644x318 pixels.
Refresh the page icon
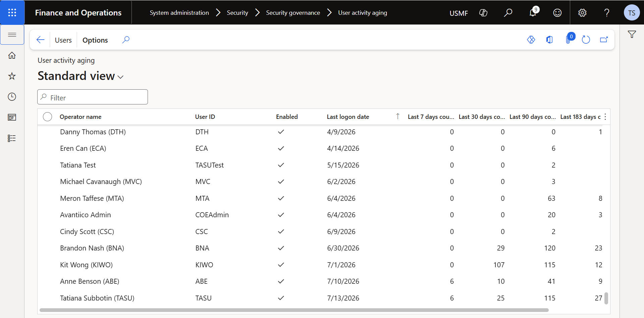pos(586,40)
